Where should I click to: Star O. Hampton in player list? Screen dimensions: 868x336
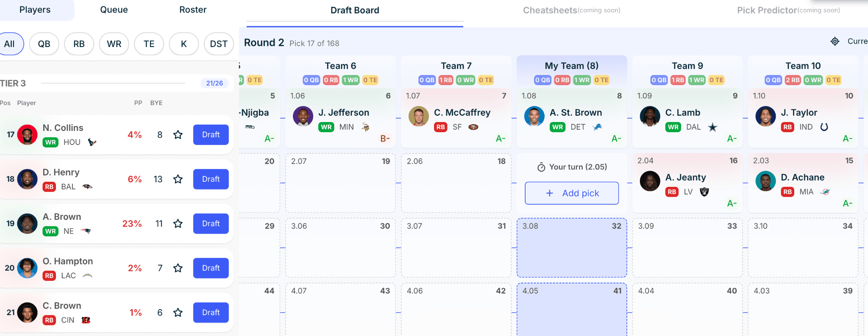tap(178, 268)
